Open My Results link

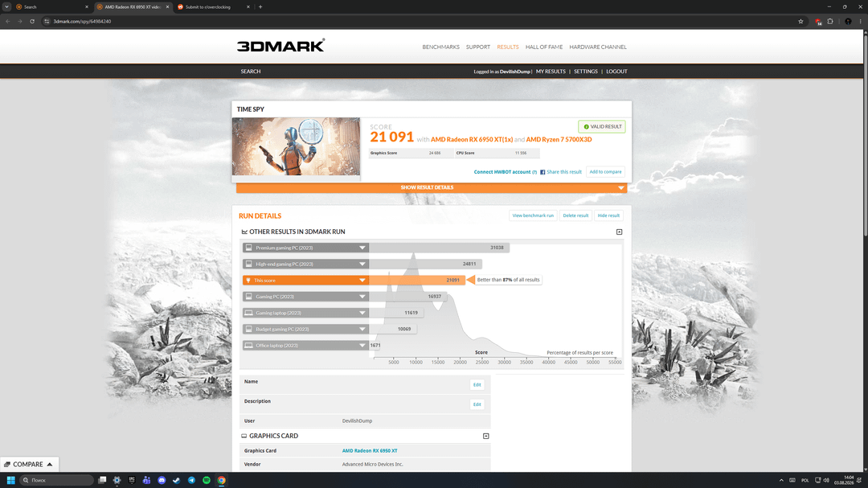tap(551, 72)
